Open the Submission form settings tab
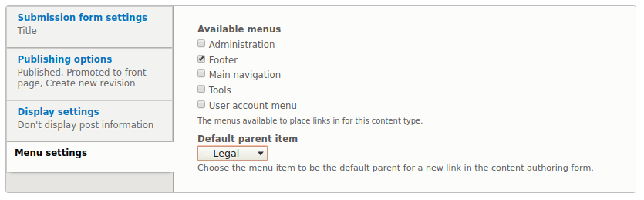644x200 pixels. pos(82,18)
